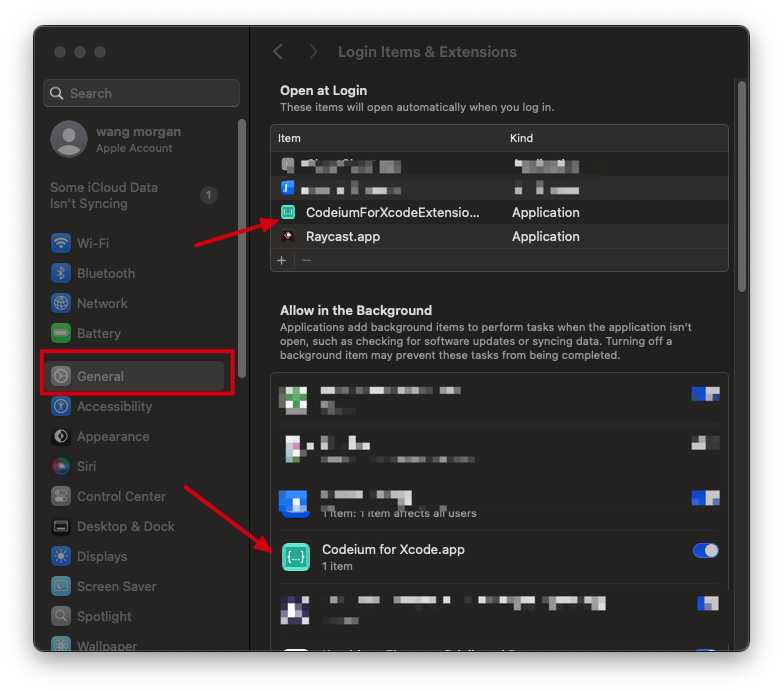Click the Appearance icon
The image size is (783, 693).
(x=61, y=436)
